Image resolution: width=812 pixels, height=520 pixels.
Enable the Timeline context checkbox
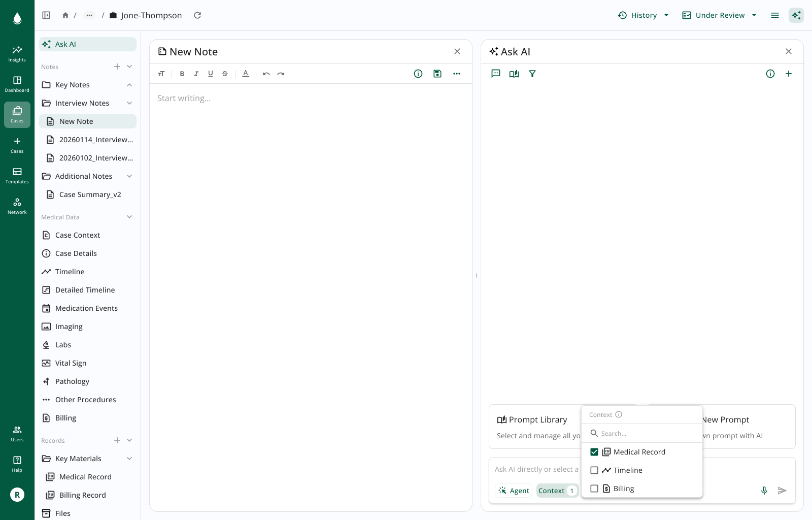[x=594, y=470]
